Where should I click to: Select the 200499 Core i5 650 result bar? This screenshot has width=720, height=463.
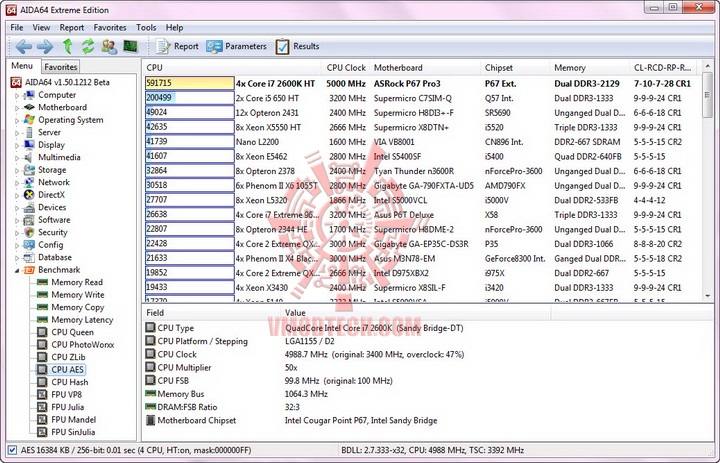(189, 98)
